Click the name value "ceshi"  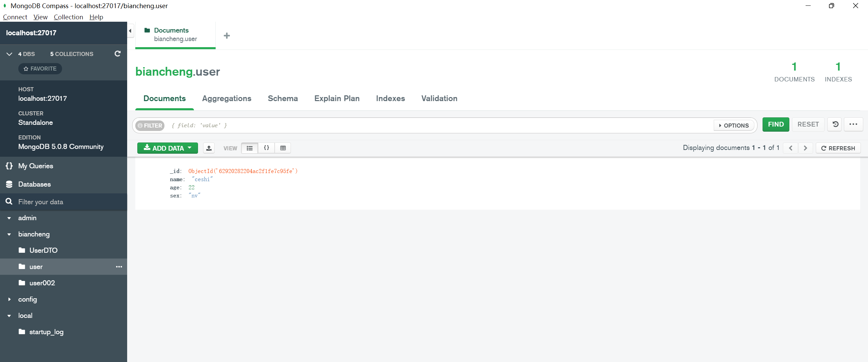point(202,179)
